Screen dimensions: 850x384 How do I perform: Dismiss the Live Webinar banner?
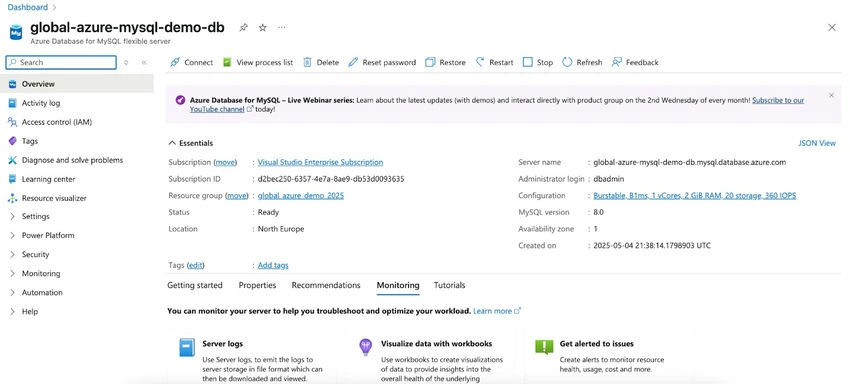pyautogui.click(x=832, y=95)
